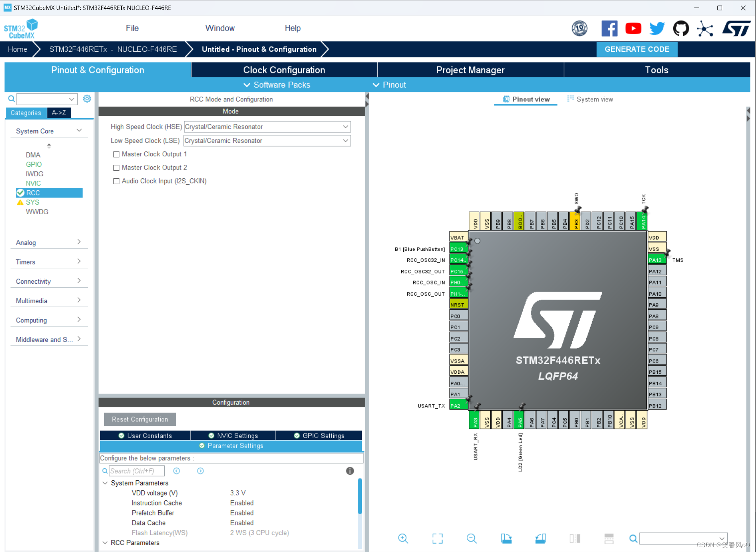756x552 pixels.
Task: Go to next parameter search result
Action: click(200, 471)
